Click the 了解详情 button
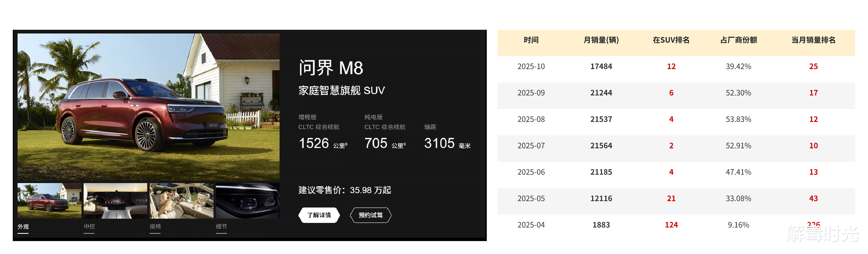 (319, 215)
